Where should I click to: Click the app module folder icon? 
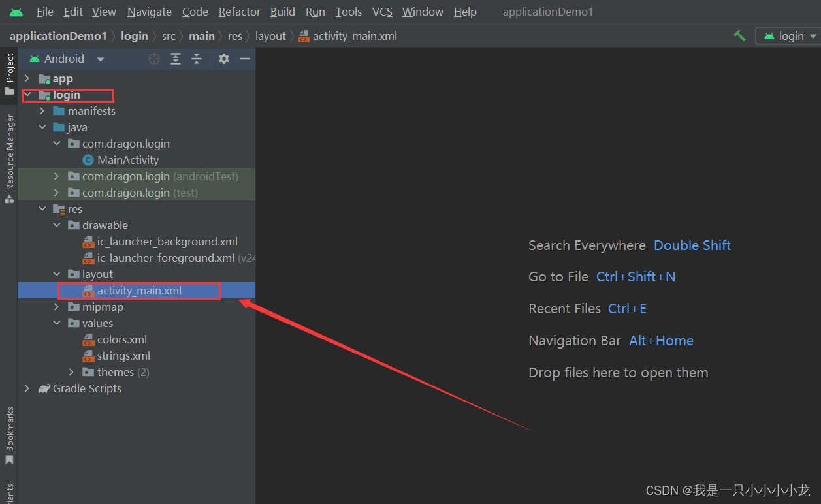44,79
